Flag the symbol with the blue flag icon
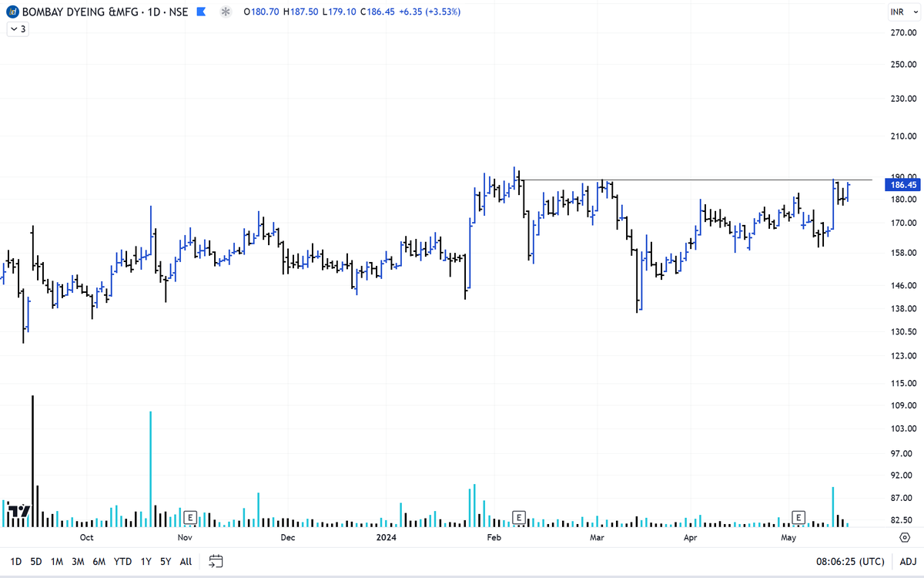Screen dimensions: 924x578 (x=199, y=12)
